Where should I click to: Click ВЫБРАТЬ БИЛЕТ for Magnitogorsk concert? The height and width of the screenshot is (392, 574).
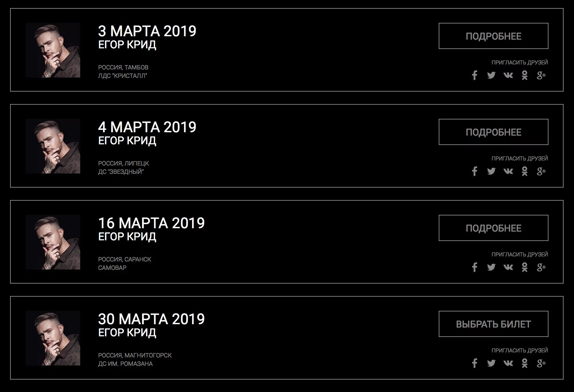tap(493, 324)
